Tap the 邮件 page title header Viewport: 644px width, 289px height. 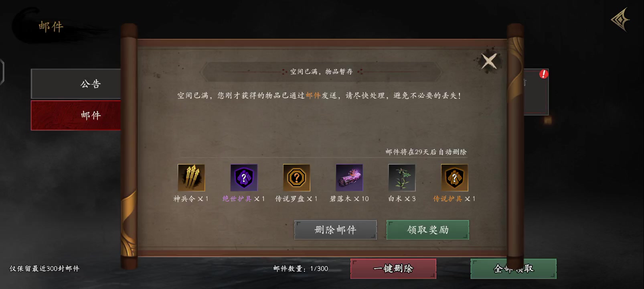tap(51, 26)
